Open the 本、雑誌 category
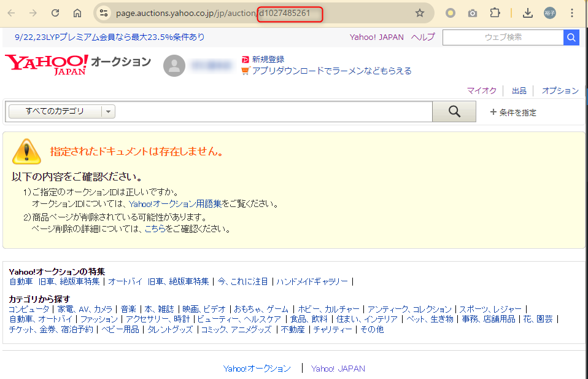The height and width of the screenshot is (379, 588). pyautogui.click(x=160, y=309)
